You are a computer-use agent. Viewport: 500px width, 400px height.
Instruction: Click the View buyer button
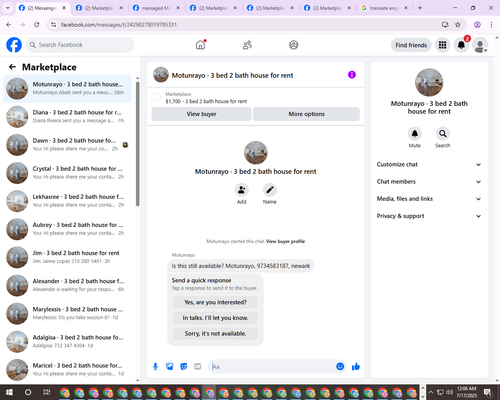[x=201, y=114]
